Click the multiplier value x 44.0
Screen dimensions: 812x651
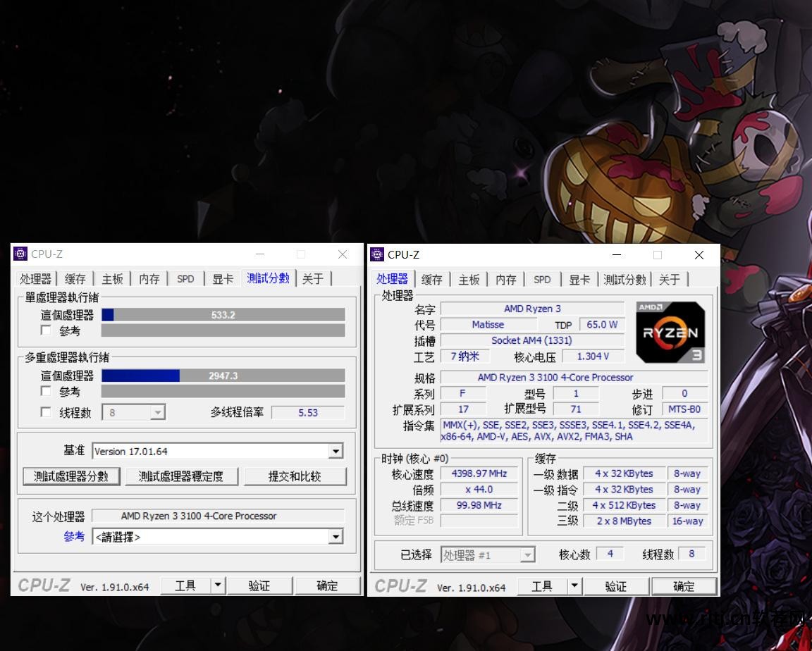479,489
